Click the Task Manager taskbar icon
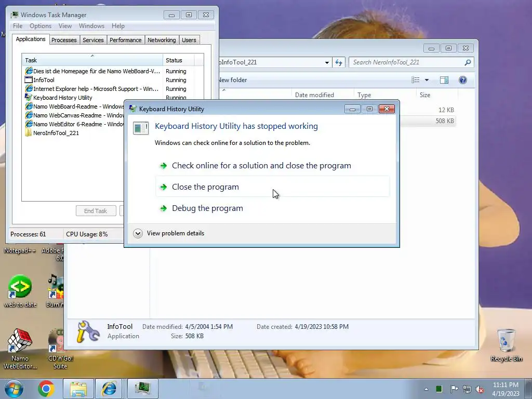This screenshot has height=399, width=532. [142, 389]
